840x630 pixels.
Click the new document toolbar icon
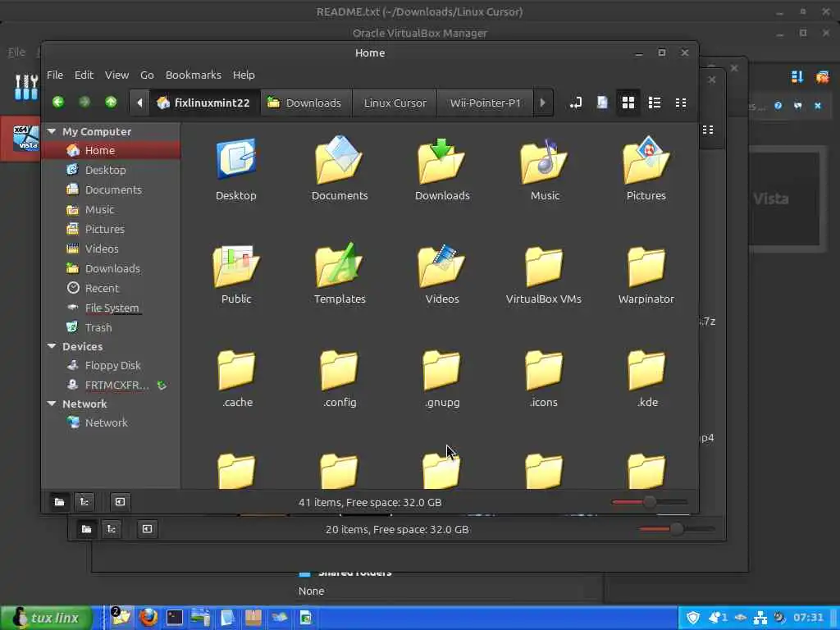602,103
